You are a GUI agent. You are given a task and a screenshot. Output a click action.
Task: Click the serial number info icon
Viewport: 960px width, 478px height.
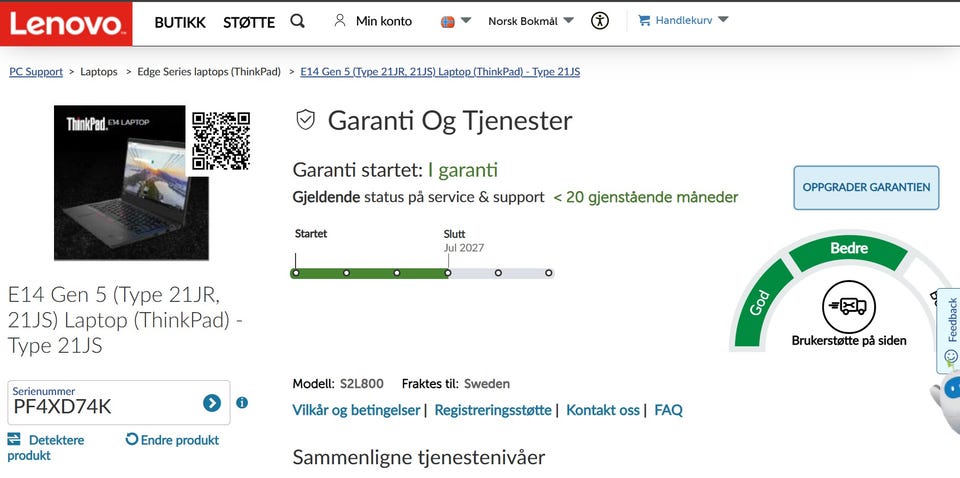[x=242, y=403]
